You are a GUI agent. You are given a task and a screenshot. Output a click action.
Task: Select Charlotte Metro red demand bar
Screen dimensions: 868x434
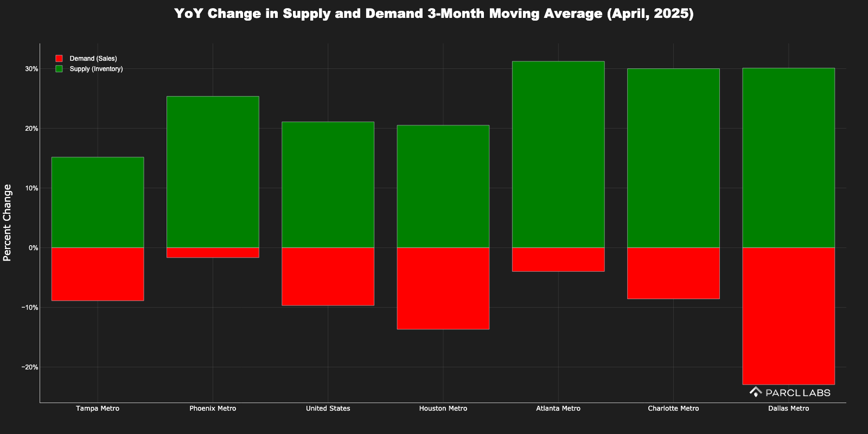673,273
